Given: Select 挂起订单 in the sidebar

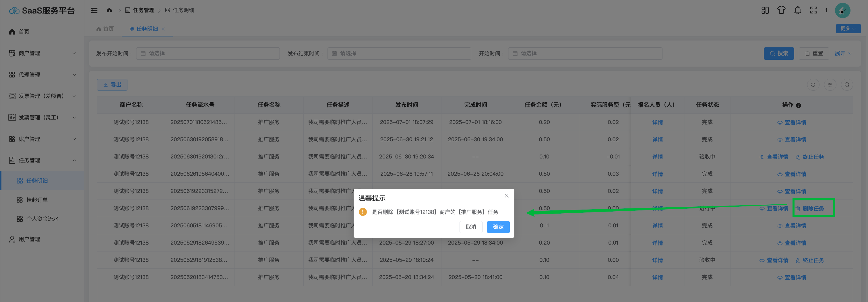Looking at the screenshot, I should point(37,200).
